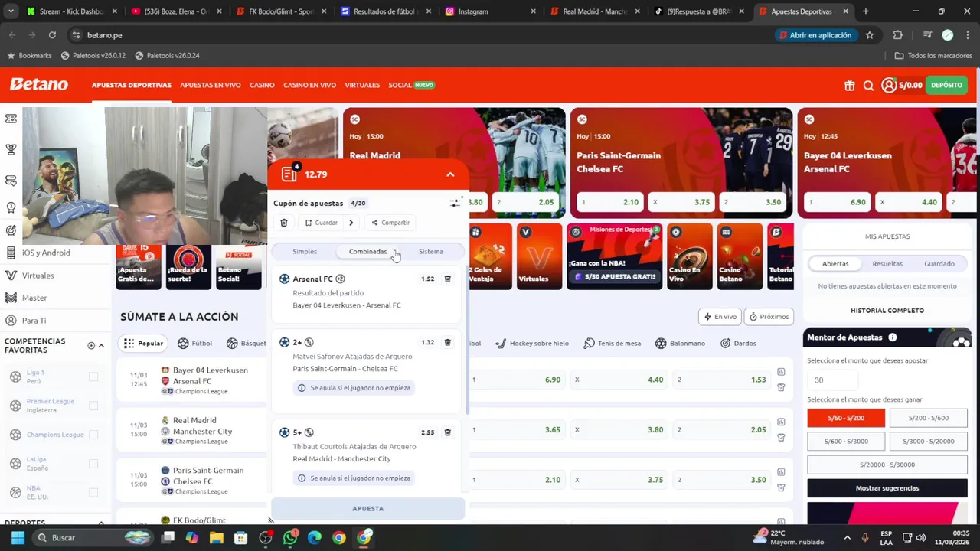Clear all bets with coupon trash icon

pos(283,223)
